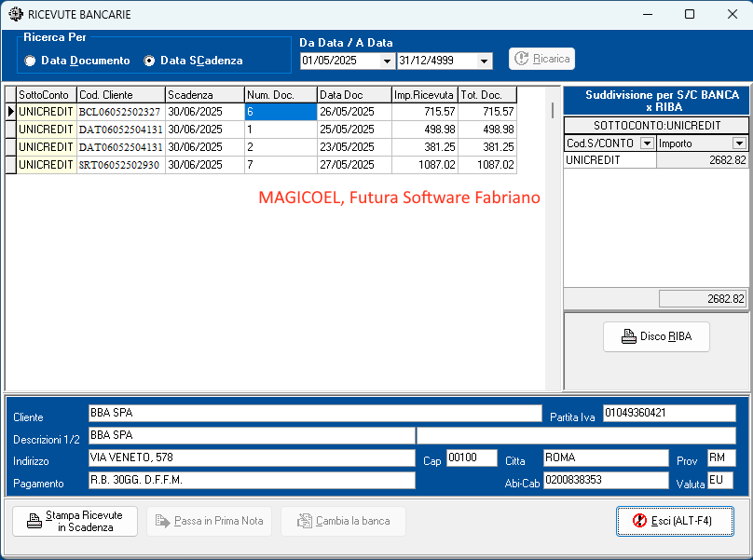This screenshot has height=560, width=753.
Task: Click the Passa in Prima Nota icon
Action: click(x=163, y=521)
